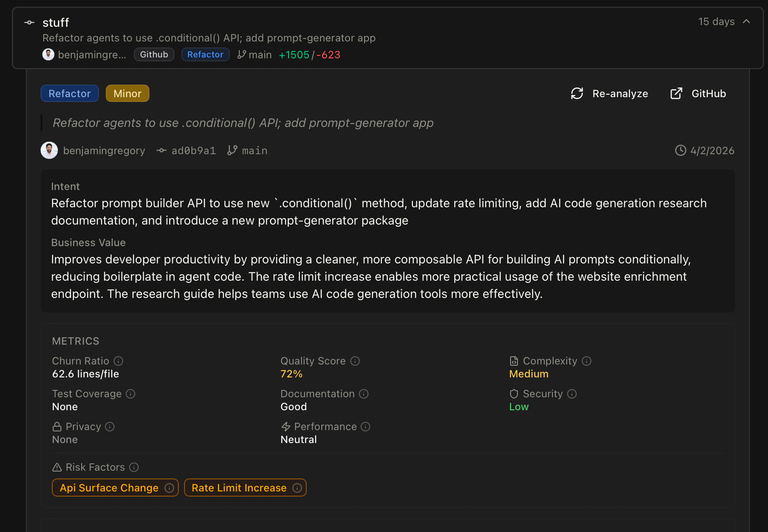
Task: Click the Neutral performance value
Action: (298, 440)
